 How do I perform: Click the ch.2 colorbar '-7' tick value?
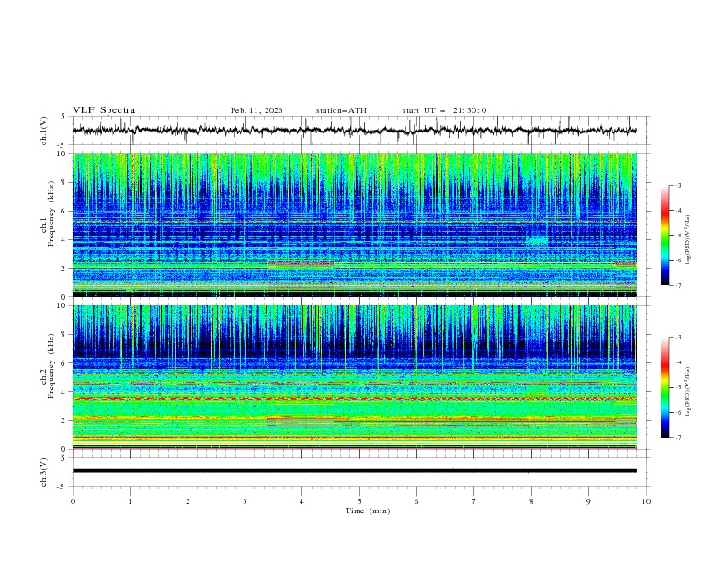pos(677,438)
